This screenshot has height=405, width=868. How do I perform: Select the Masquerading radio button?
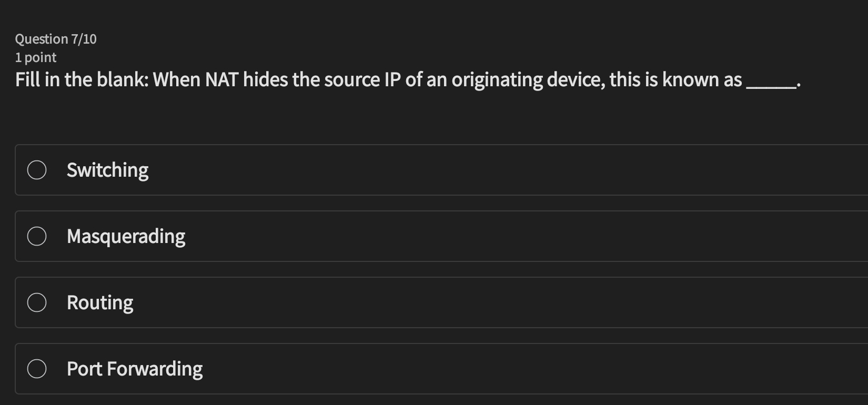coord(36,236)
